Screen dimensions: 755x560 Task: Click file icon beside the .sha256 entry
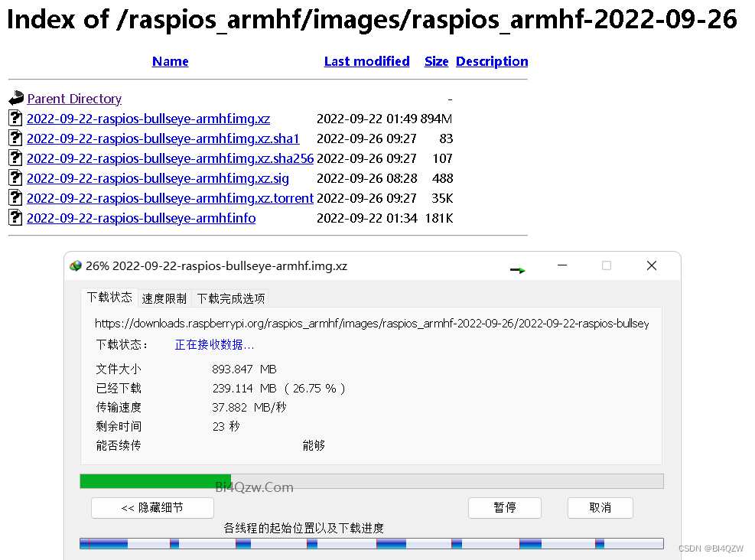[15, 158]
